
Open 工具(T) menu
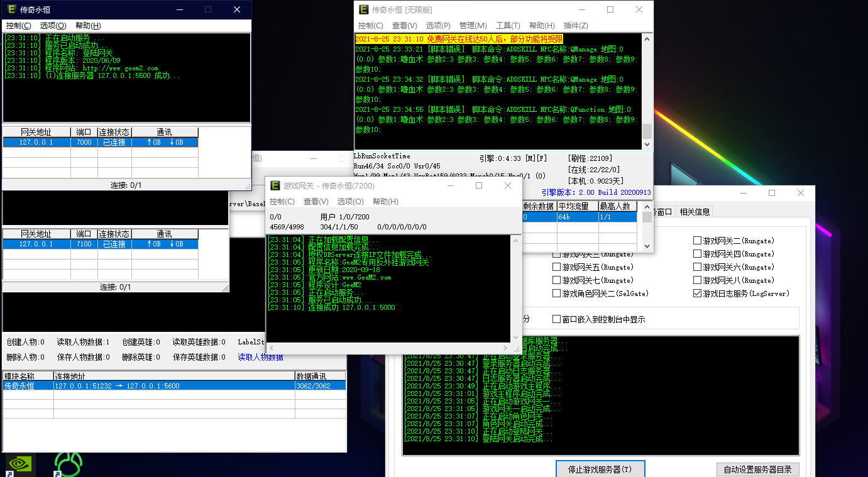click(508, 26)
